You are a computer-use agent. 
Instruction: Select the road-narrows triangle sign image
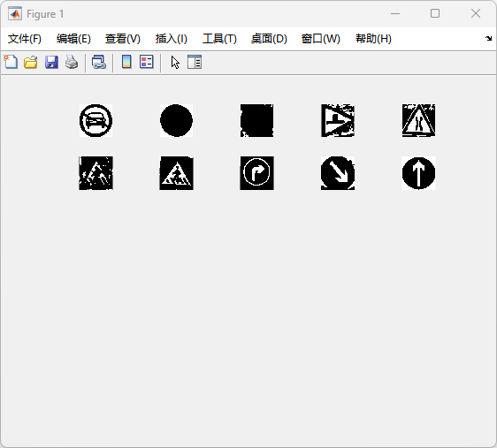click(418, 121)
